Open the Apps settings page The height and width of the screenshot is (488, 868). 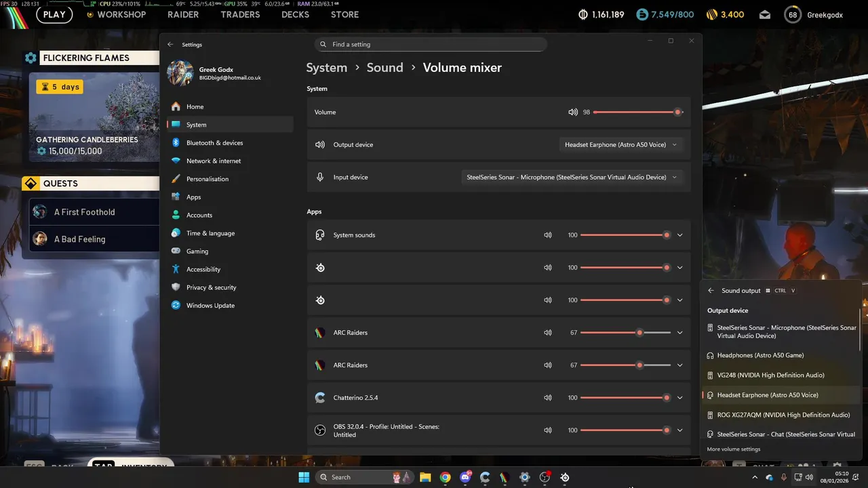pyautogui.click(x=230, y=197)
